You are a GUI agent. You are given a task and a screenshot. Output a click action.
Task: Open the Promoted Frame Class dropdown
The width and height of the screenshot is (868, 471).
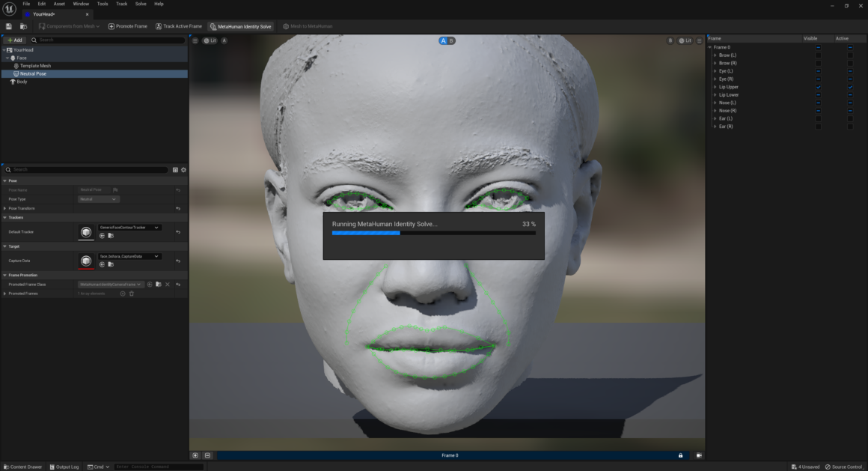point(111,285)
